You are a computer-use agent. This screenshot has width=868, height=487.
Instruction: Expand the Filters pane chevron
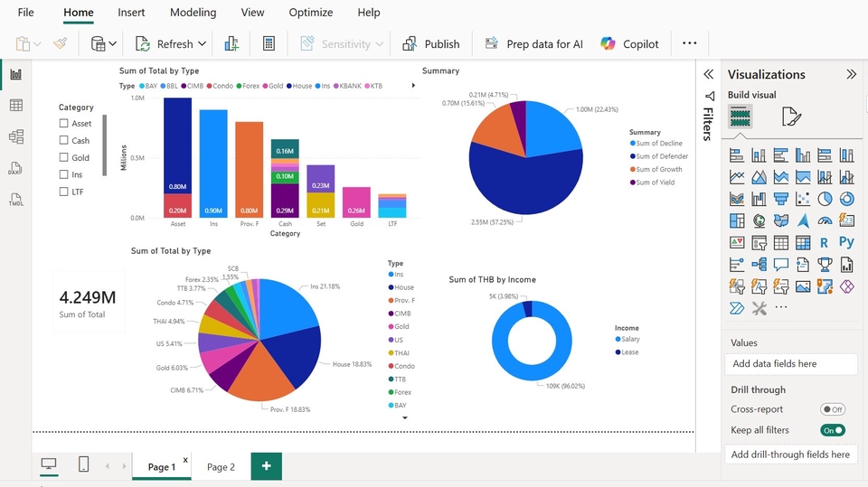708,74
